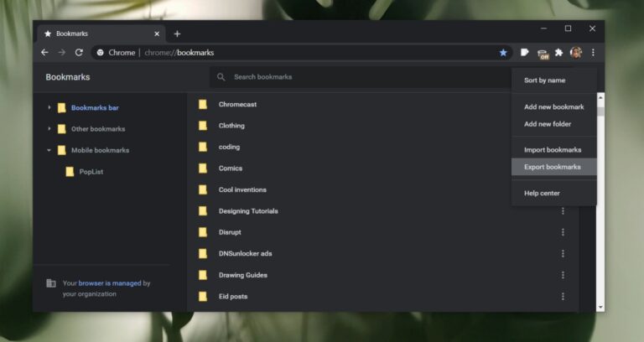Select Import bookmarks
Image resolution: width=644 pixels, height=342 pixels.
point(553,150)
